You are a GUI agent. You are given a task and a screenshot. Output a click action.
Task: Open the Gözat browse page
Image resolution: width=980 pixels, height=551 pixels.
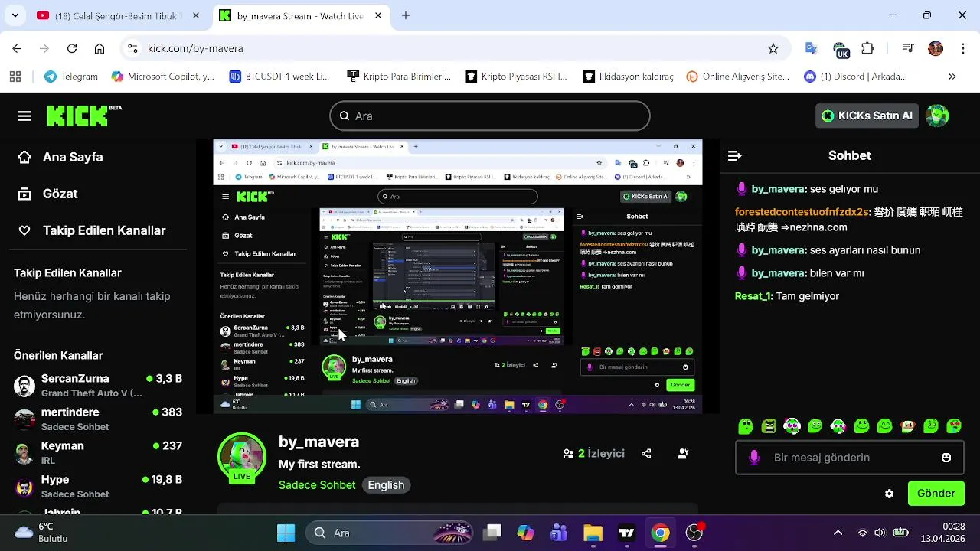click(47, 194)
